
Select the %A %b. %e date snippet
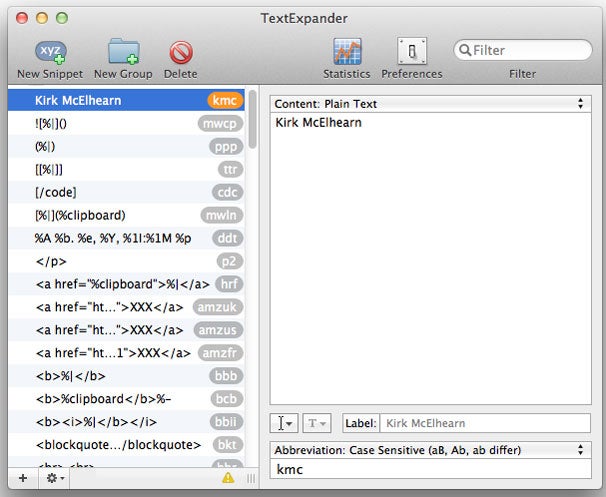point(126,238)
